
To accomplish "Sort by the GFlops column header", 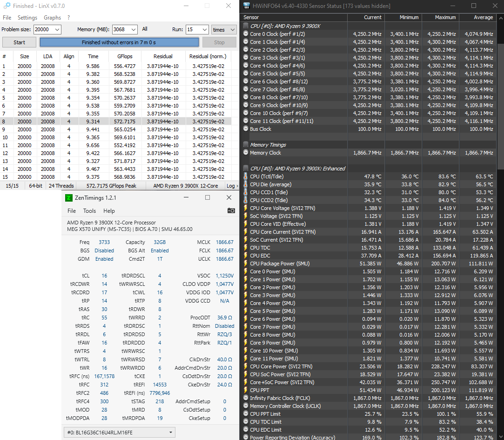I will (125, 56).
